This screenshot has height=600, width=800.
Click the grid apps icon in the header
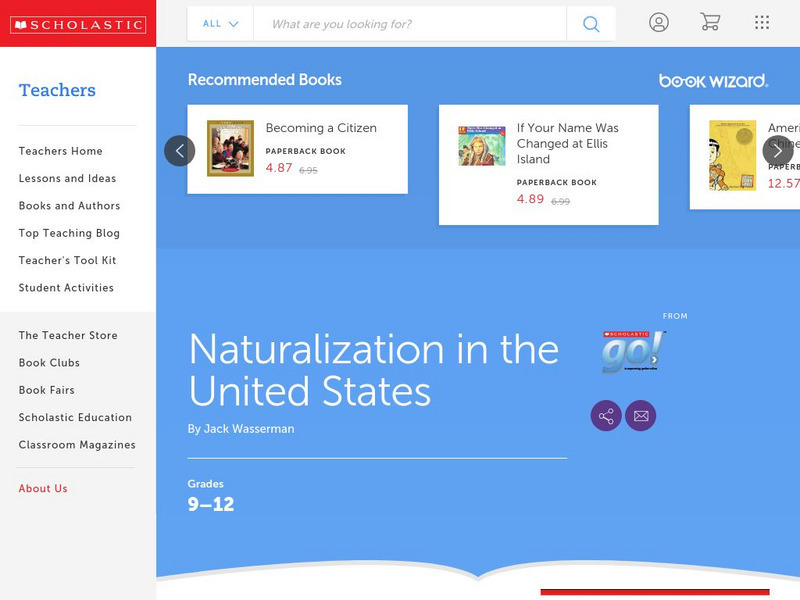click(760, 22)
